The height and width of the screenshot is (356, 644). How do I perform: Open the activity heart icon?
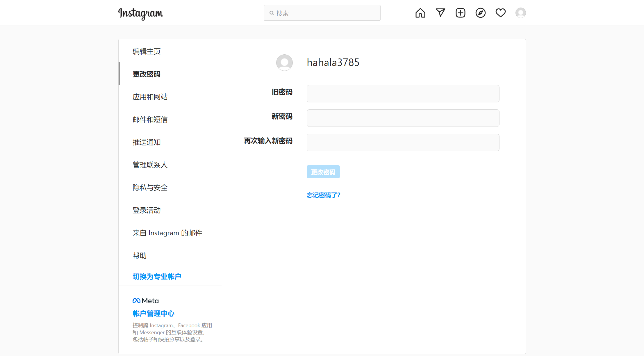coord(500,13)
